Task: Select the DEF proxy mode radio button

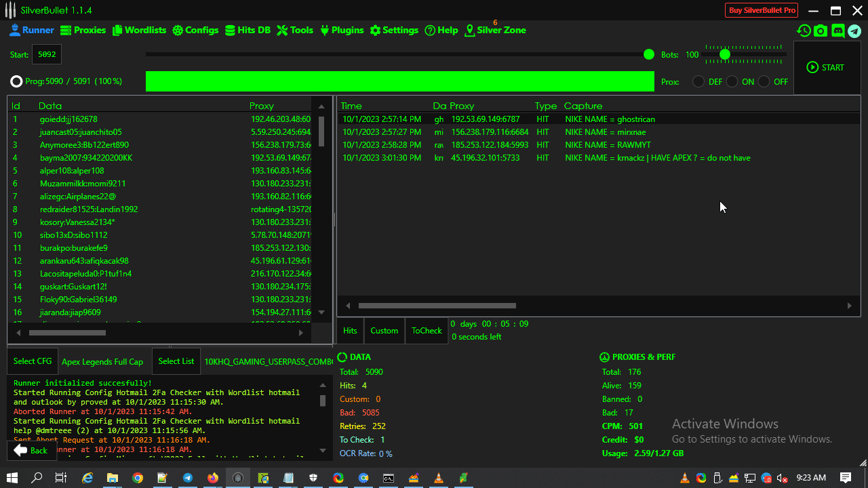Action: click(x=698, y=81)
